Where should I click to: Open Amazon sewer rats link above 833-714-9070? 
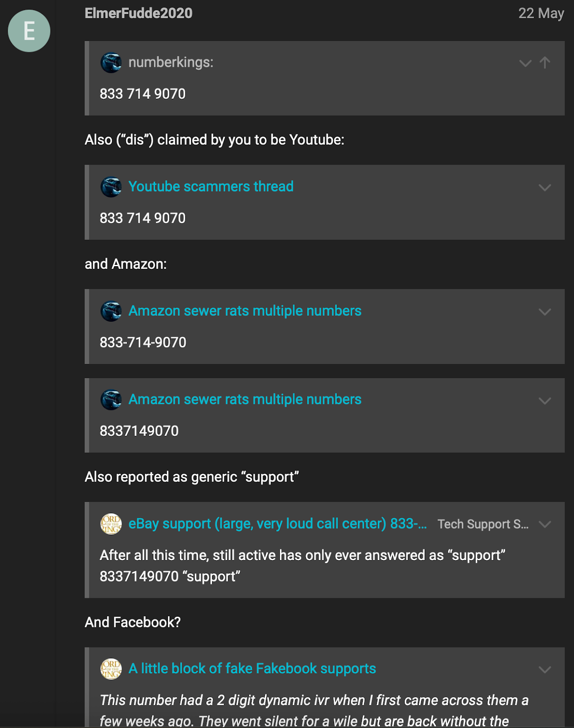pos(245,311)
